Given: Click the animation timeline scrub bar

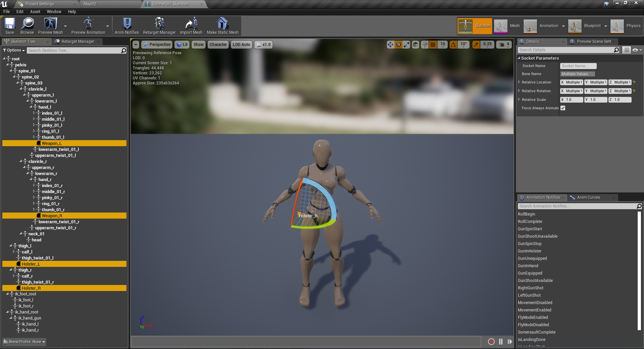Looking at the screenshot, I should pyautogui.click(x=306, y=342).
